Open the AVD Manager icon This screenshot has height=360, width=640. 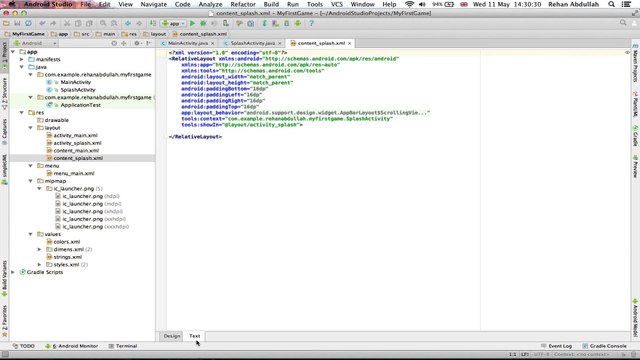tap(276, 24)
